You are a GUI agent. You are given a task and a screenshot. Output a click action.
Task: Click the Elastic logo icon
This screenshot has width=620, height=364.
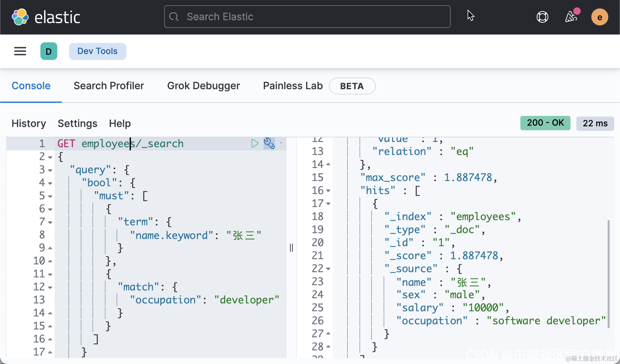20,17
